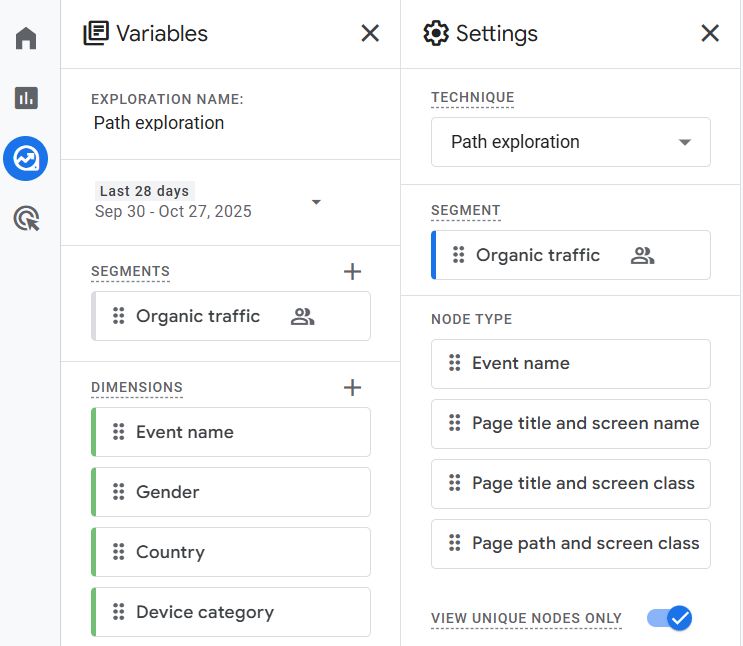Image resolution: width=743 pixels, height=646 pixels.
Task: Open the Advertising cursor icon
Action: tap(26, 219)
